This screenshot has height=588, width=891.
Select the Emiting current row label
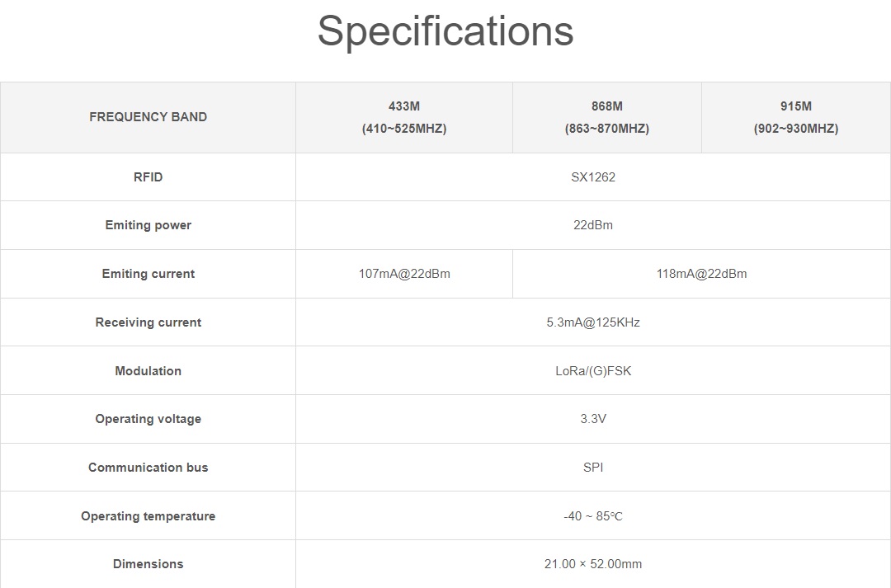148,274
